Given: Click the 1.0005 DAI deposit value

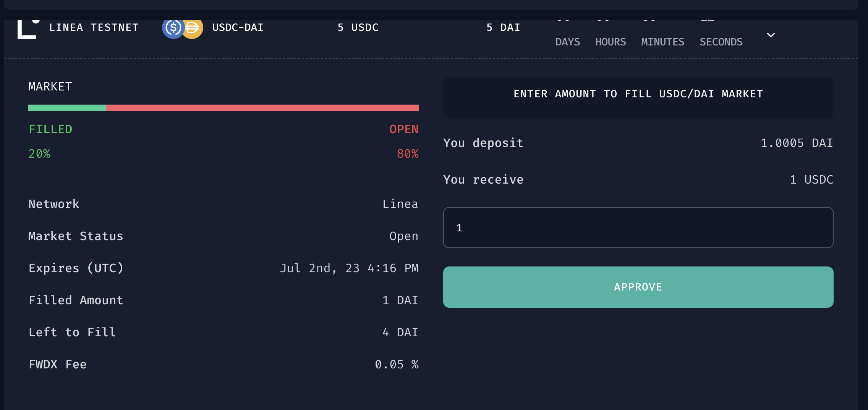Looking at the screenshot, I should (x=797, y=143).
